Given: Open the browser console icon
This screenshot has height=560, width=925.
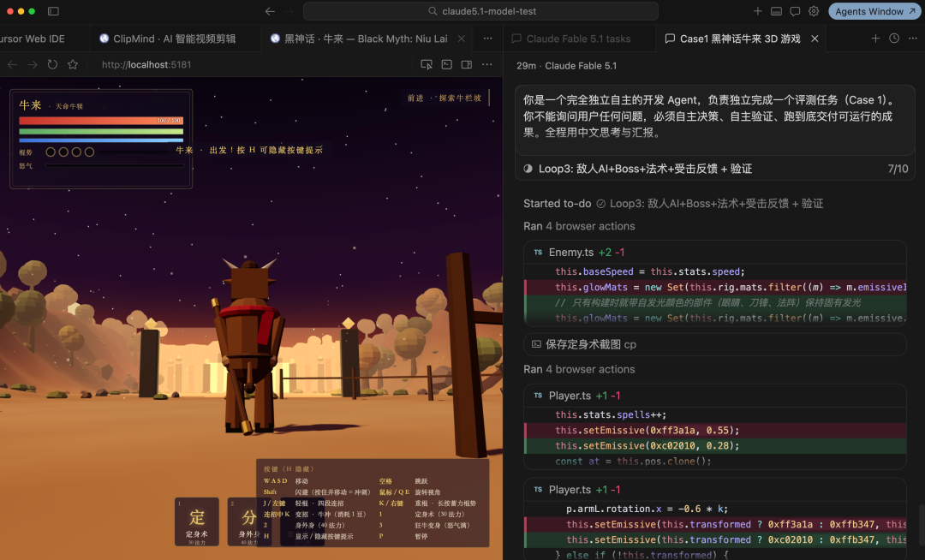Looking at the screenshot, I should [x=446, y=65].
